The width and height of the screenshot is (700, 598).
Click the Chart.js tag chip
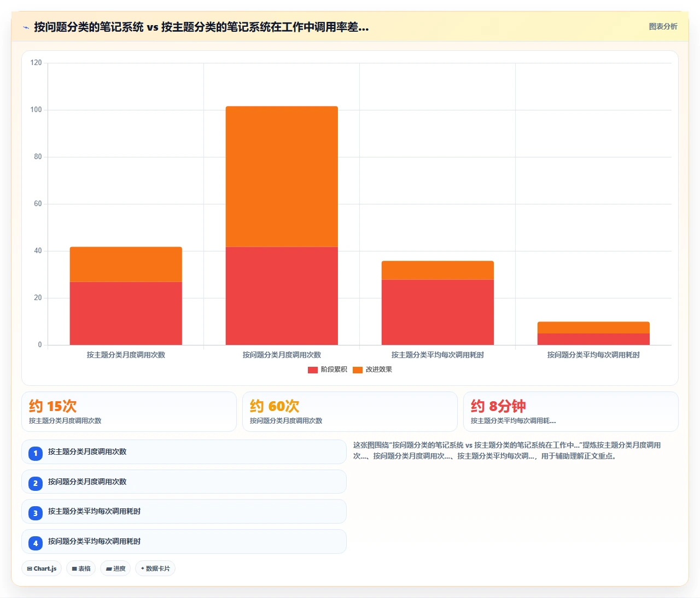point(42,568)
